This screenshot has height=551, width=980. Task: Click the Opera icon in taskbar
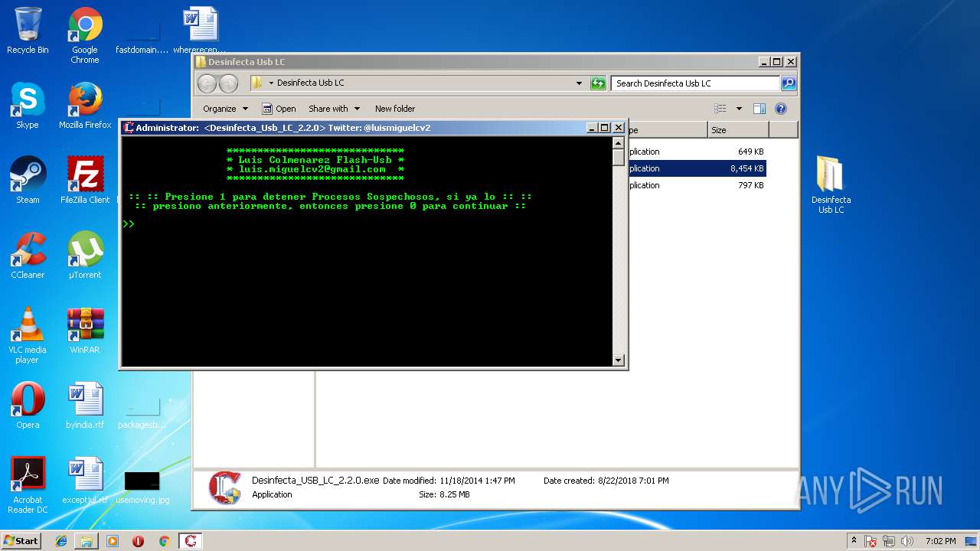tap(138, 541)
